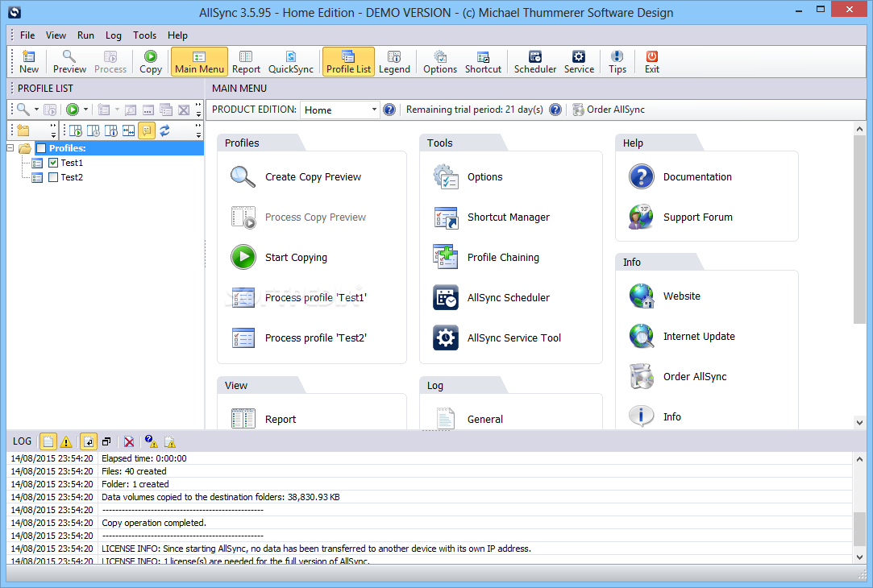Viewport: 873px width, 588px height.
Task: Click Start Copying in main menu
Action: coord(279,257)
